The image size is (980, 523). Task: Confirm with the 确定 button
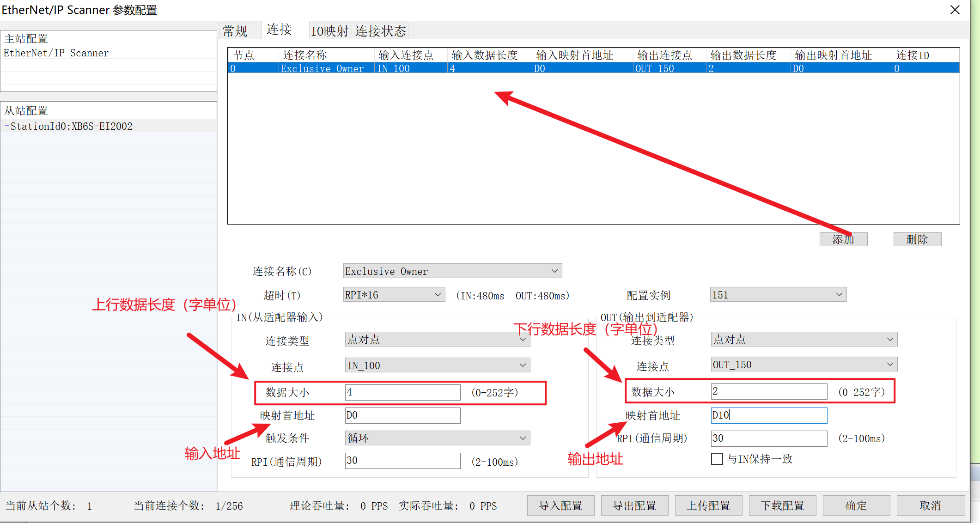857,505
